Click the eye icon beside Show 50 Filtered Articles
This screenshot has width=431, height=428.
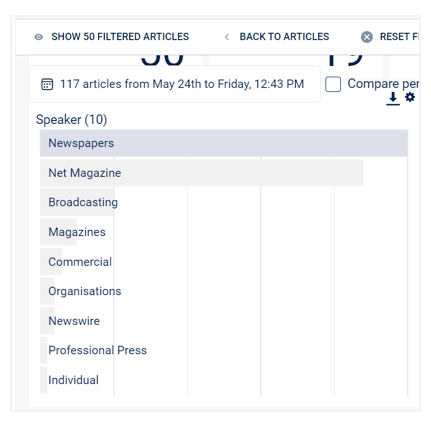click(x=39, y=37)
